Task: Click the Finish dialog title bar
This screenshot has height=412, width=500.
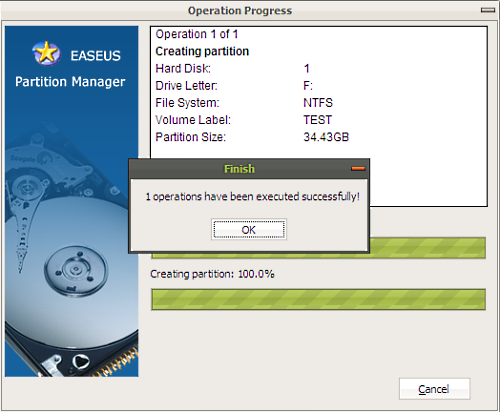Action: [x=239, y=169]
